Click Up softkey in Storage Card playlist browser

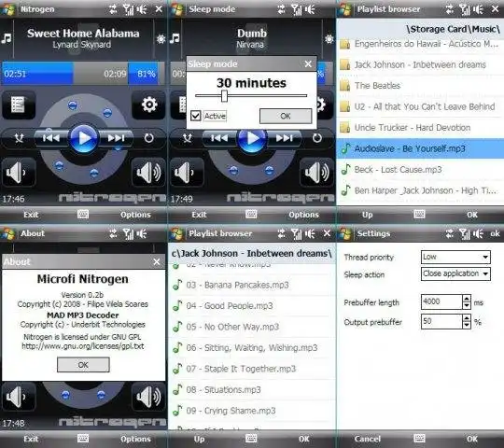pyautogui.click(x=367, y=215)
